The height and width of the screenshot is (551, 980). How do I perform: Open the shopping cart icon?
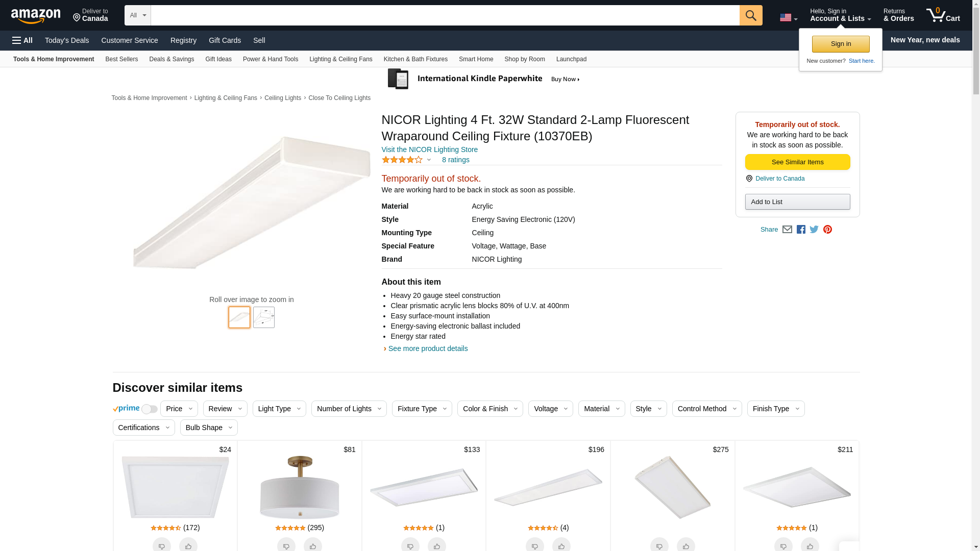[x=943, y=15]
